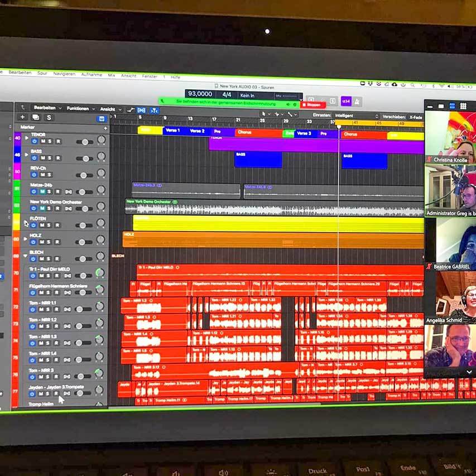
Task: Adjust the FLÖTEN track volume slider
Action: point(84,225)
